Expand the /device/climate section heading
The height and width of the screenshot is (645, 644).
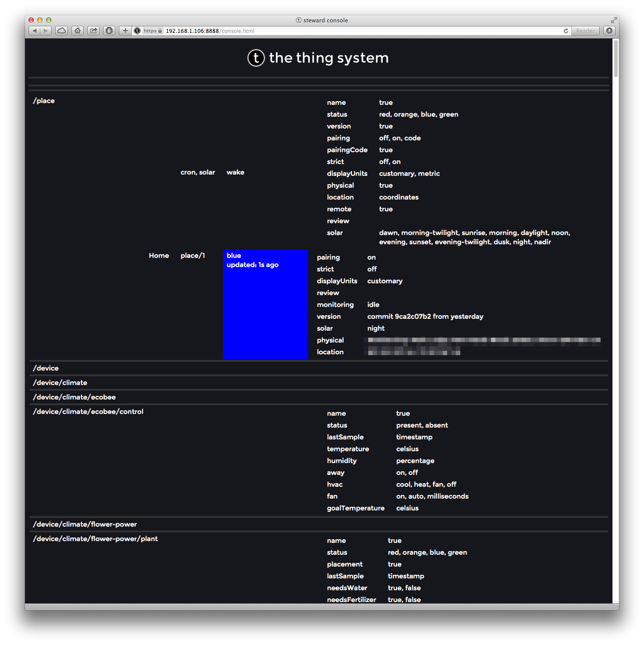[x=60, y=383]
